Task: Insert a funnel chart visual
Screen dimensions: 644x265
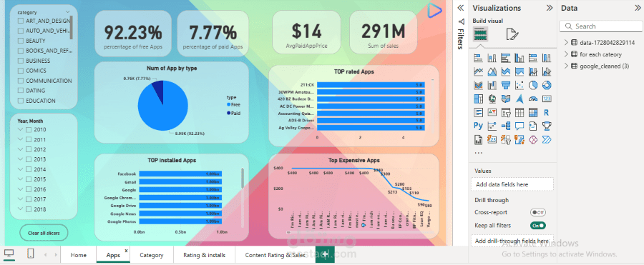Action: coord(506,85)
